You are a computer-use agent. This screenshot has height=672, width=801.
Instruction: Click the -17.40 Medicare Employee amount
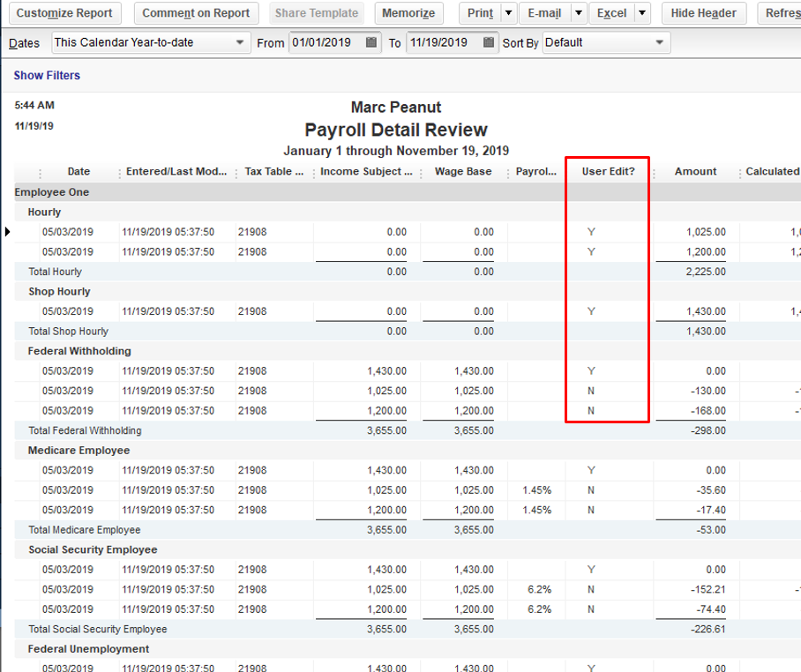click(x=711, y=510)
